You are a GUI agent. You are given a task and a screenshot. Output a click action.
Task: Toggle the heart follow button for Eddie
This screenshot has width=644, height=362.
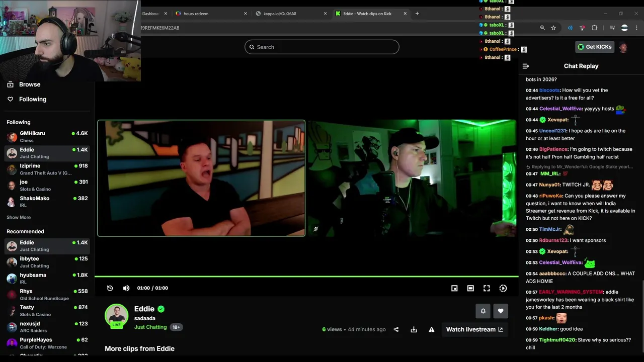point(501,311)
